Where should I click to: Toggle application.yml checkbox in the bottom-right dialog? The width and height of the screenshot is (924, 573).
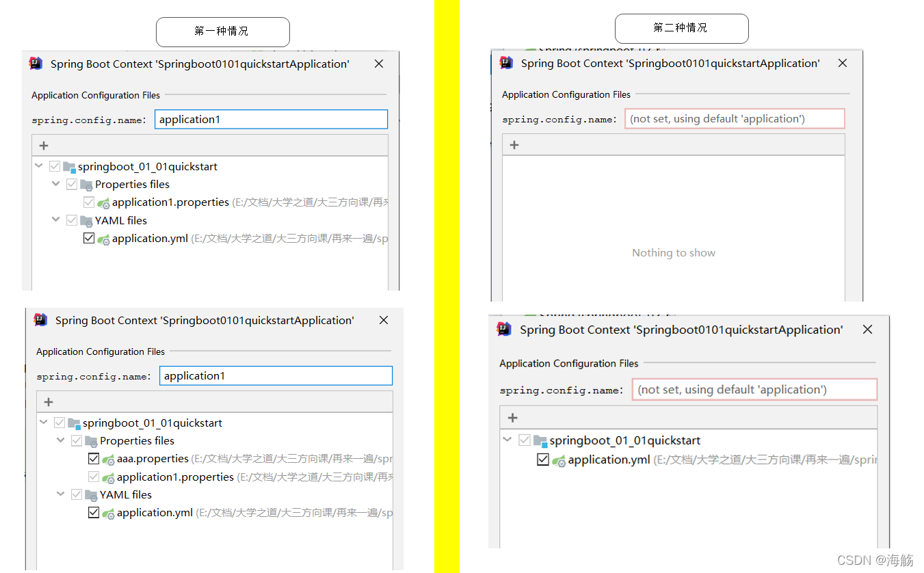(x=543, y=459)
